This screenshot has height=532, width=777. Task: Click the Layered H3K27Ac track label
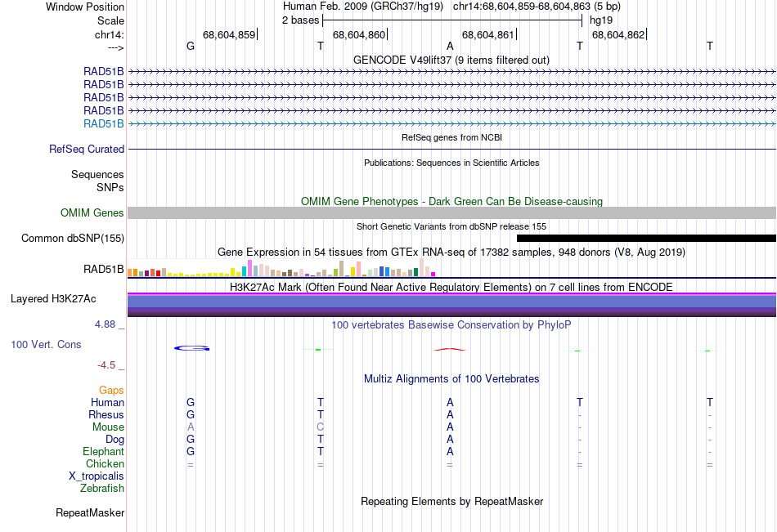[x=53, y=299]
